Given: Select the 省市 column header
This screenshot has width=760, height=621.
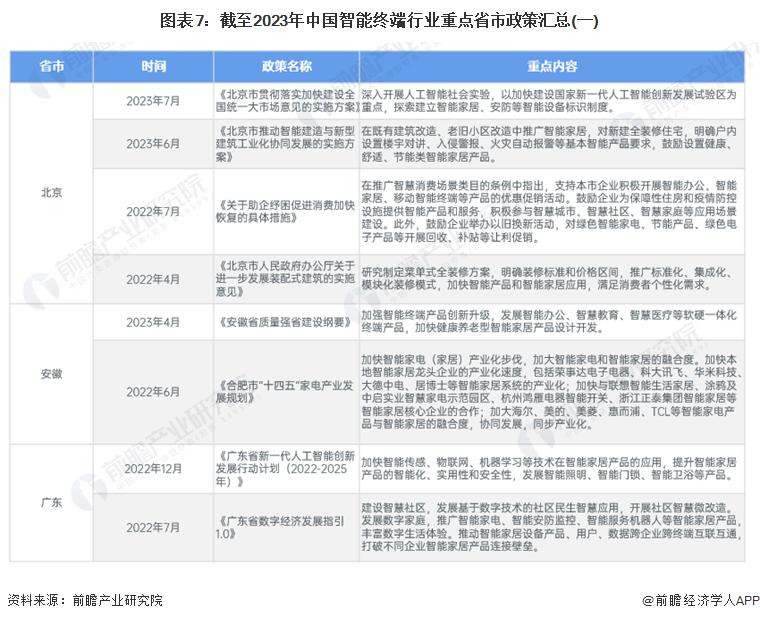Looking at the screenshot, I should pyautogui.click(x=52, y=66).
